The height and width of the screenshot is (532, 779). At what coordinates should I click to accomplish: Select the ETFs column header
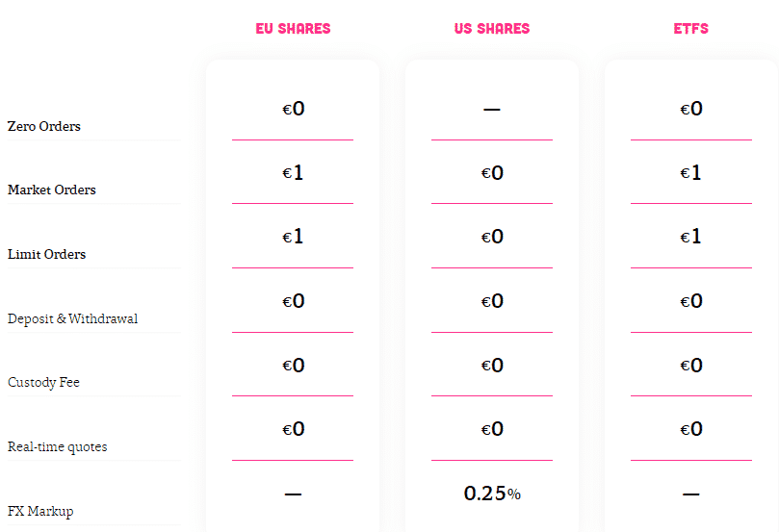coord(691,29)
